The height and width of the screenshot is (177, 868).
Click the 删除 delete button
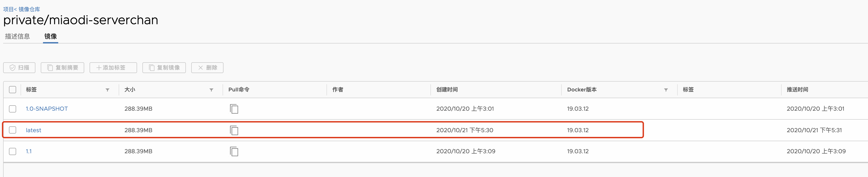(x=207, y=68)
